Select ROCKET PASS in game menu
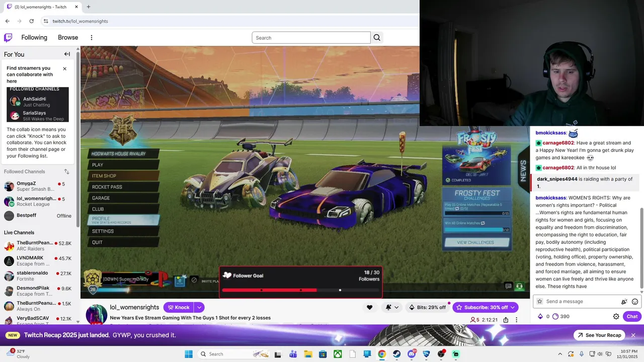This screenshot has width=644, height=362. 123,187
